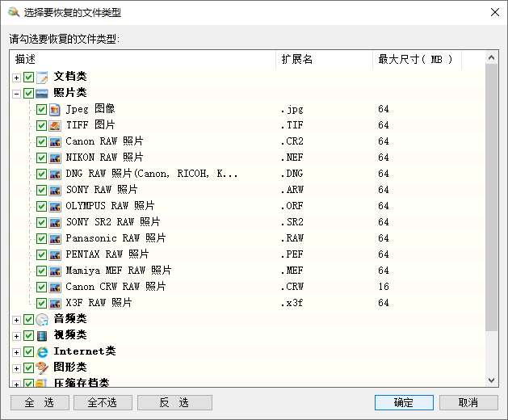This screenshot has width=508, height=420.
Task: Select the PENTAX RAW 照片 row label
Action: (107, 254)
